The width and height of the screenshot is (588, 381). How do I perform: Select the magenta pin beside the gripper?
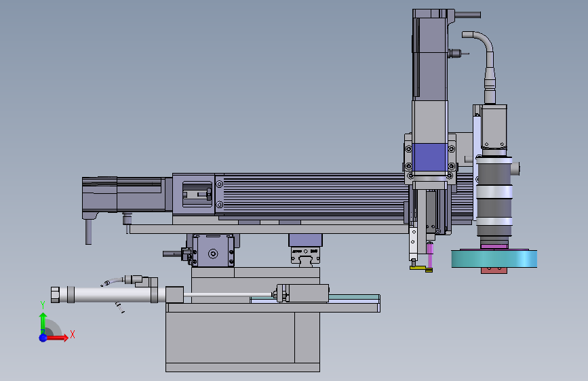(430, 255)
